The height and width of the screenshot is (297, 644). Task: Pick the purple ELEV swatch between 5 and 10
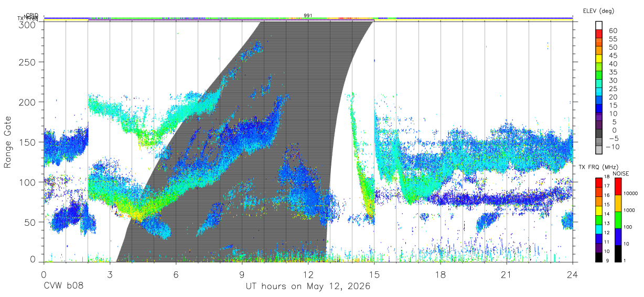(599, 117)
